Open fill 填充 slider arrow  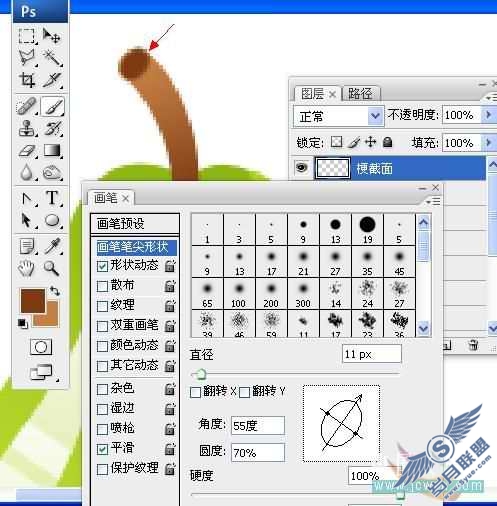point(488,143)
